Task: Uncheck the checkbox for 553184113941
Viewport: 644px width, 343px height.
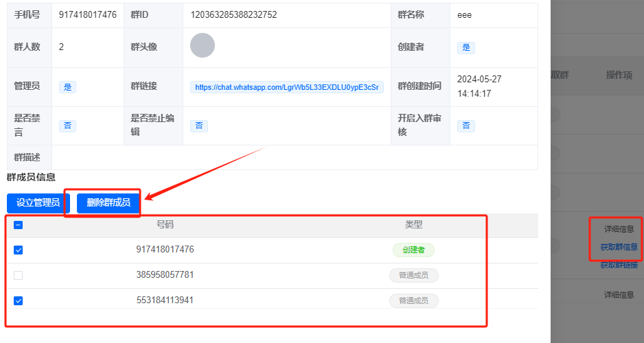Action: tap(18, 300)
